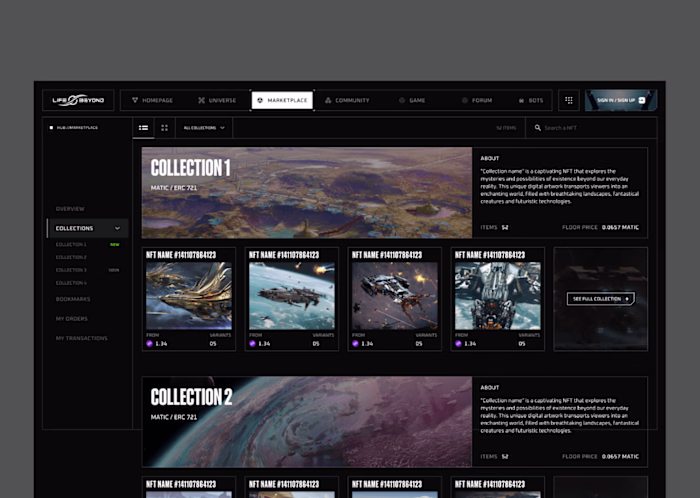This screenshot has height=498, width=700.
Task: Open My Orders in the sidebar
Action: point(71,319)
